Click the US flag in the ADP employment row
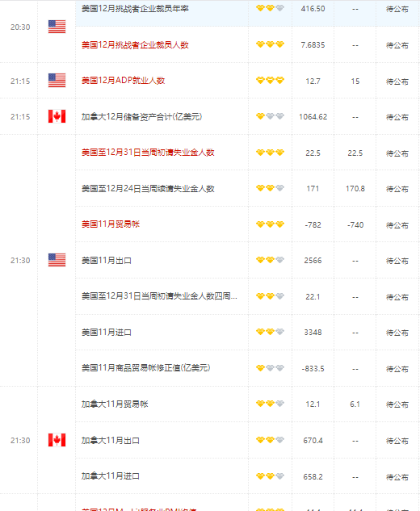This screenshot has height=511, width=420. point(57,81)
